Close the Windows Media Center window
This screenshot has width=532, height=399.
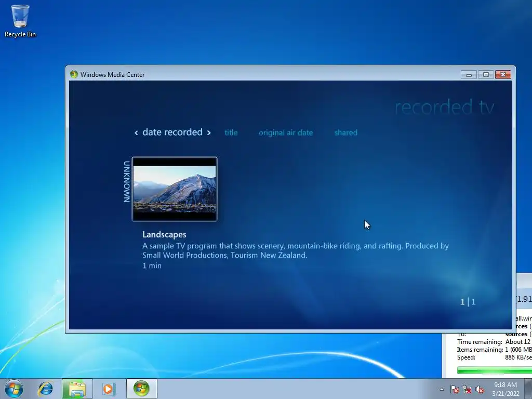point(503,75)
